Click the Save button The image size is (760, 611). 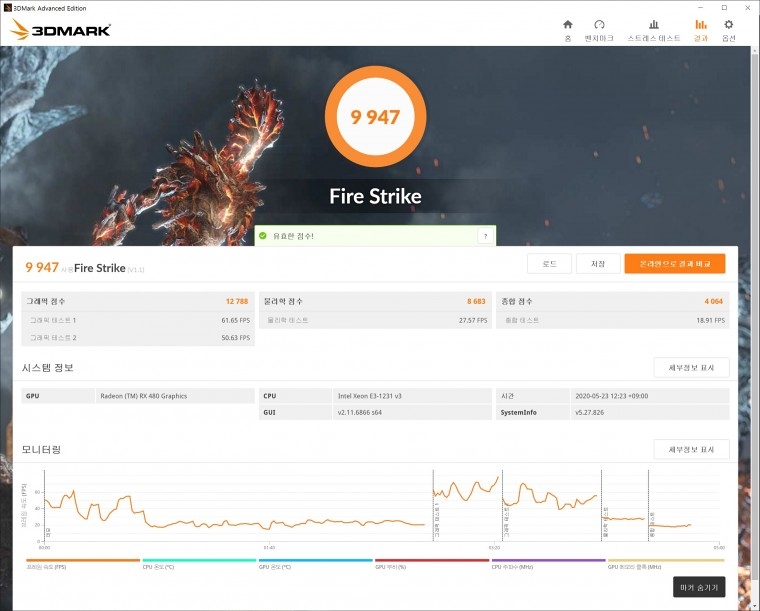tap(598, 264)
